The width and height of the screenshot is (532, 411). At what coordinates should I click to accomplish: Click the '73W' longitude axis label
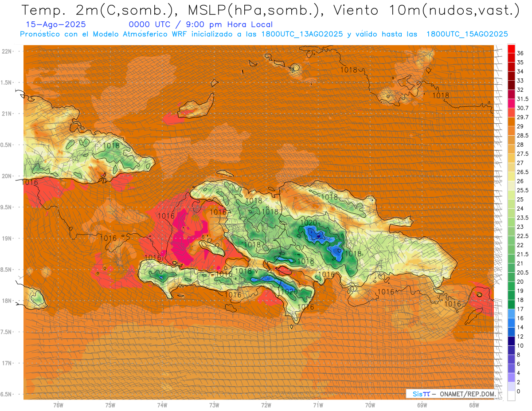click(x=214, y=406)
